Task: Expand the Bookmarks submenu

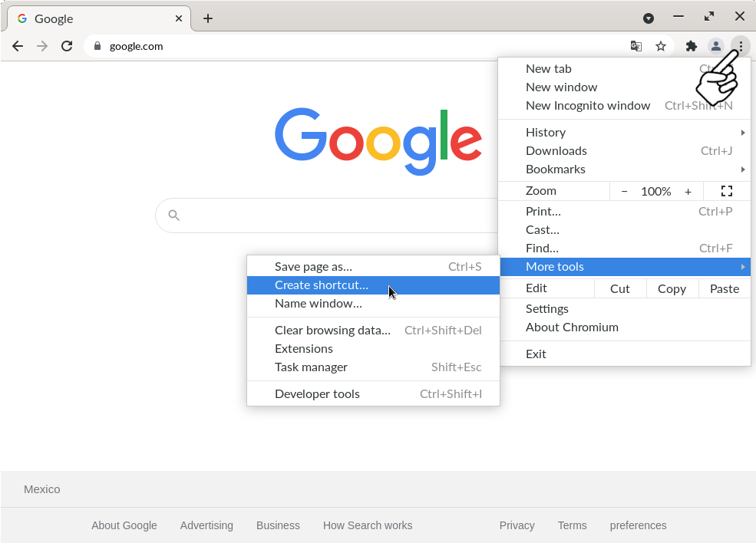Action: pos(625,169)
